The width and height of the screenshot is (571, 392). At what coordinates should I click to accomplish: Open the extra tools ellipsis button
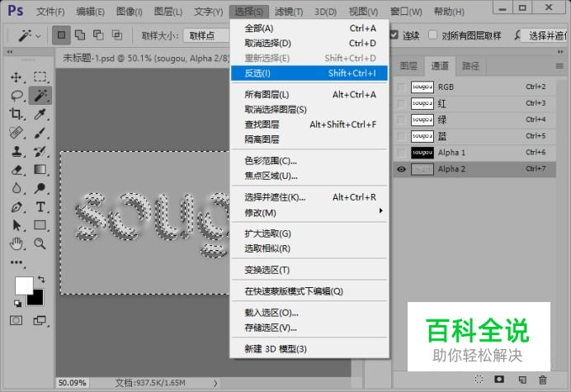[16, 262]
